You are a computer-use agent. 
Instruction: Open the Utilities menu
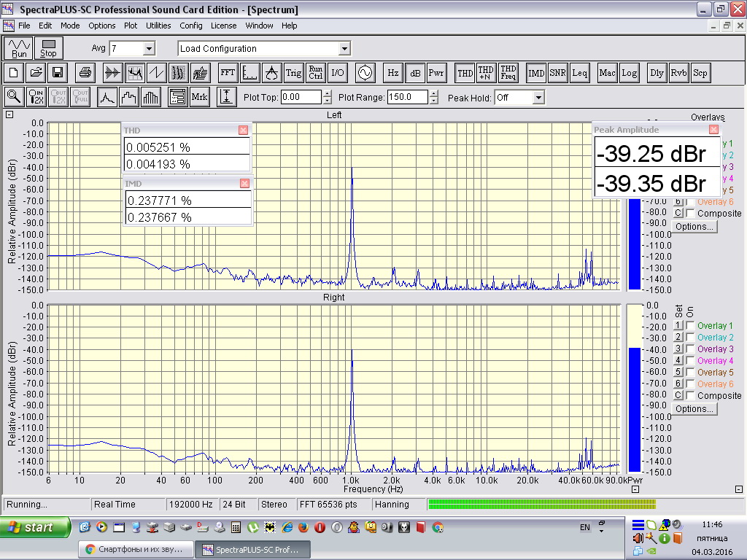point(158,26)
